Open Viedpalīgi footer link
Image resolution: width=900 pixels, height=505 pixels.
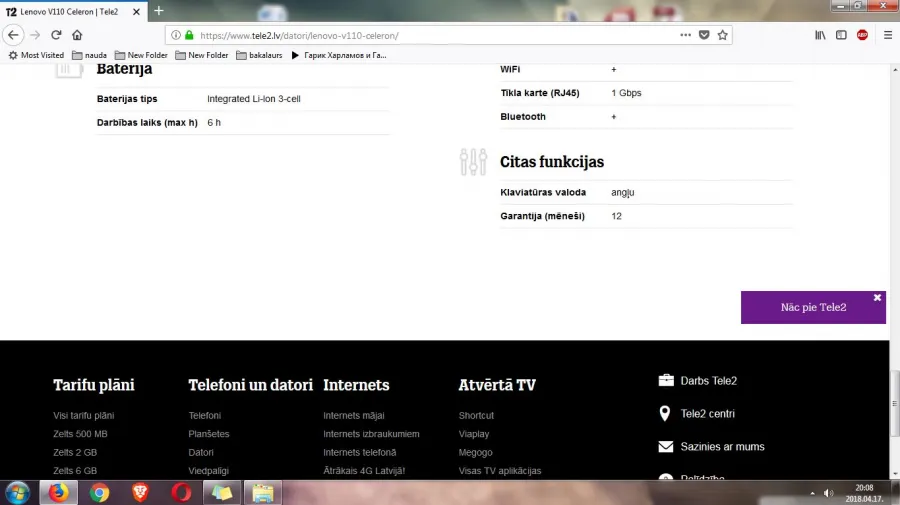tap(208, 471)
